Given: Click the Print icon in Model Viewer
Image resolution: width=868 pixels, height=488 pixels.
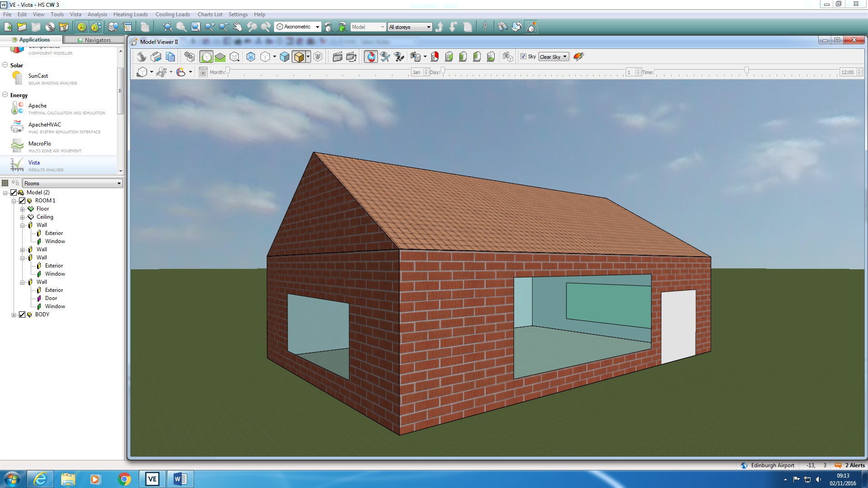Looking at the screenshot, I should 156,56.
